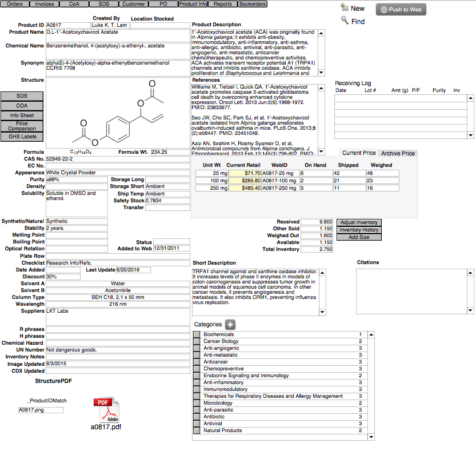The image size is (476, 451).
Task: Click the Column Type field
Action: [118, 297]
